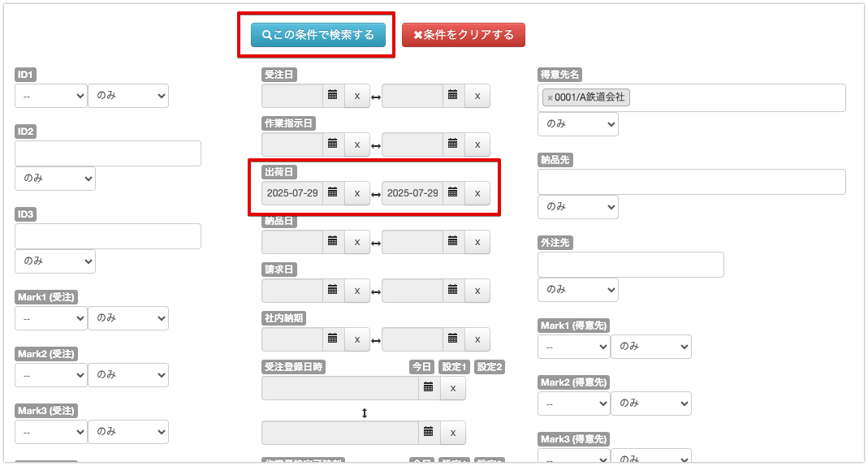
Task: Expand the Mark1 (受注) value dropdown
Action: [x=50, y=318]
